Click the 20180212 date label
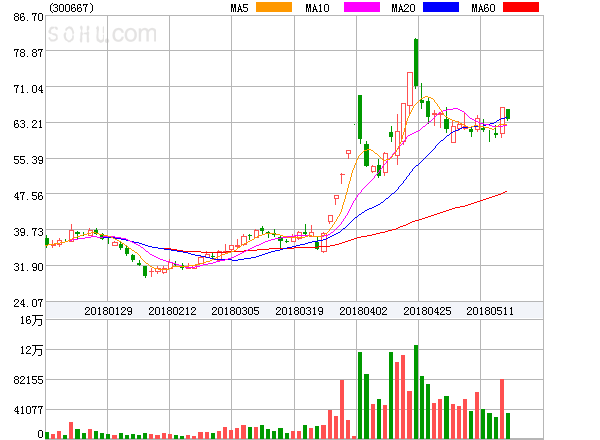Image resolution: width=600 pixels, height=440 pixels. coord(172,311)
